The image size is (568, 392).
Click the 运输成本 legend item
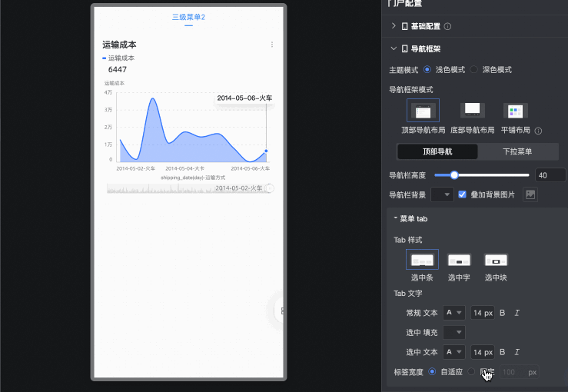(x=118, y=58)
